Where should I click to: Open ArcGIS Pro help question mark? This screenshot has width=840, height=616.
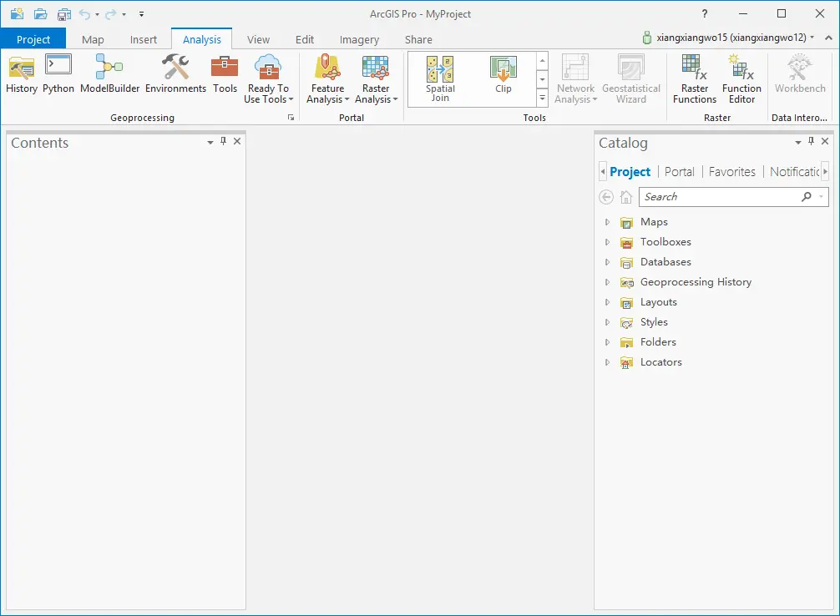pyautogui.click(x=705, y=14)
